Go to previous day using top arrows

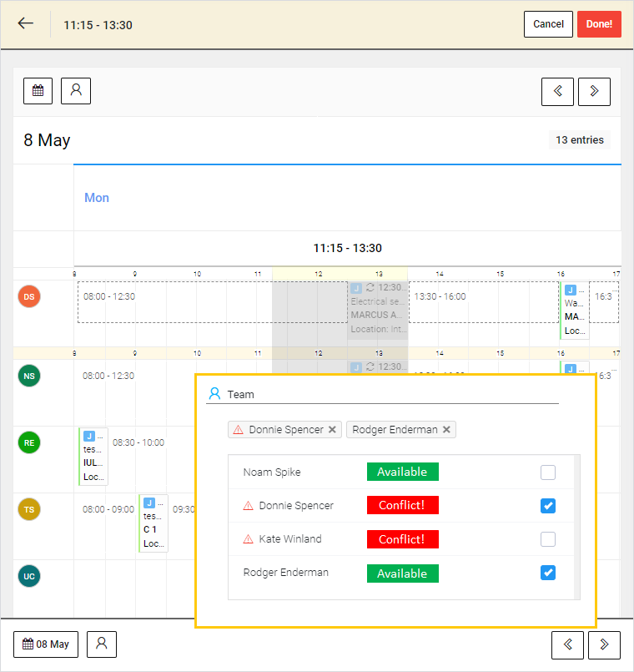(x=557, y=92)
